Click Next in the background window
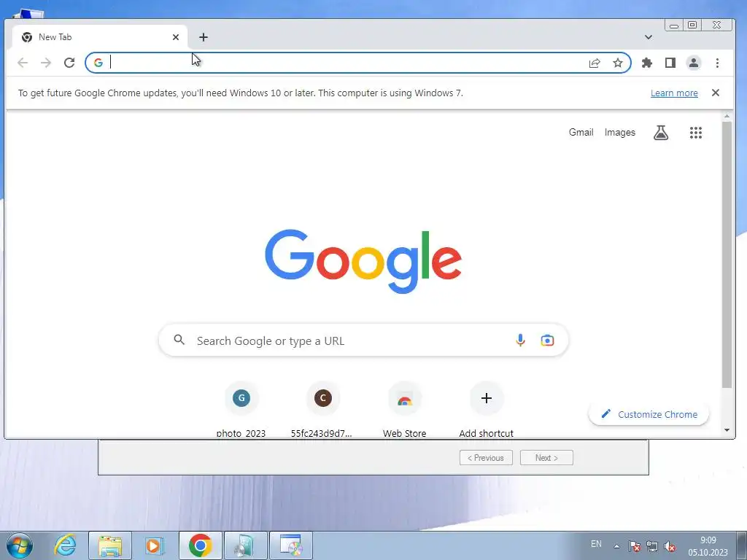The height and width of the screenshot is (560, 747). point(546,458)
